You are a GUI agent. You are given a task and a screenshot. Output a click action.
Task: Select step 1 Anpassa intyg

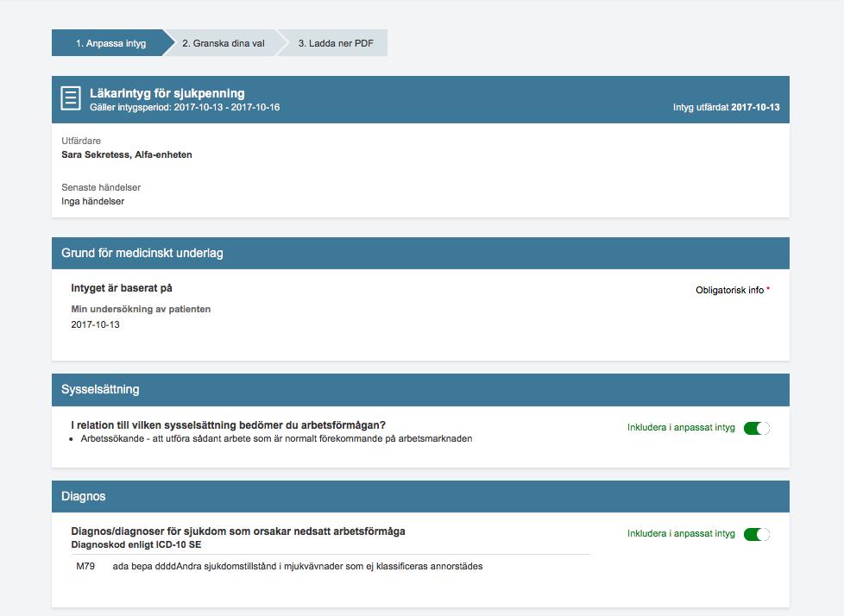110,43
